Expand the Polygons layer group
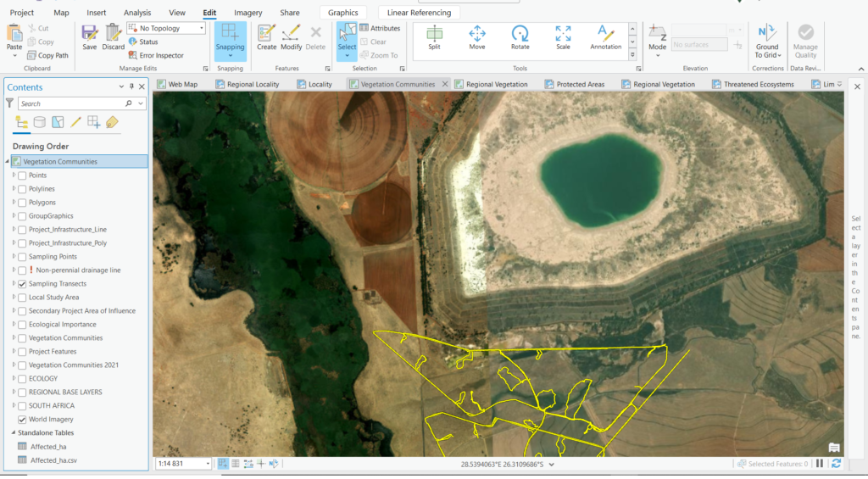The image size is (868, 479). point(14,203)
